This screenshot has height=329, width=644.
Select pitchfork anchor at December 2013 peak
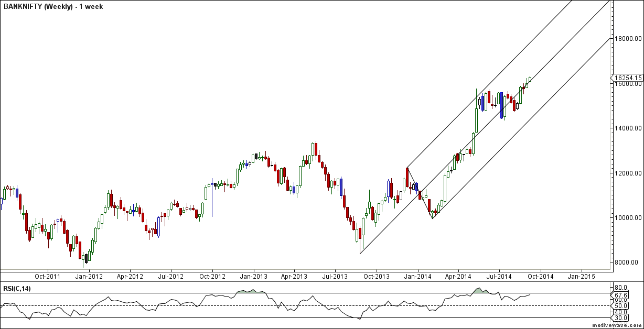click(x=407, y=168)
